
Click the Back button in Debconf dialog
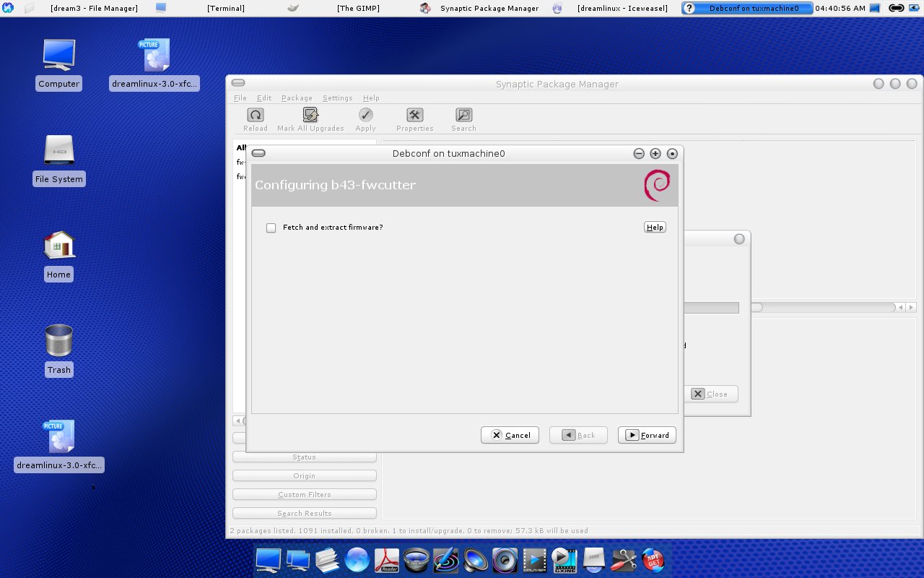pyautogui.click(x=578, y=435)
